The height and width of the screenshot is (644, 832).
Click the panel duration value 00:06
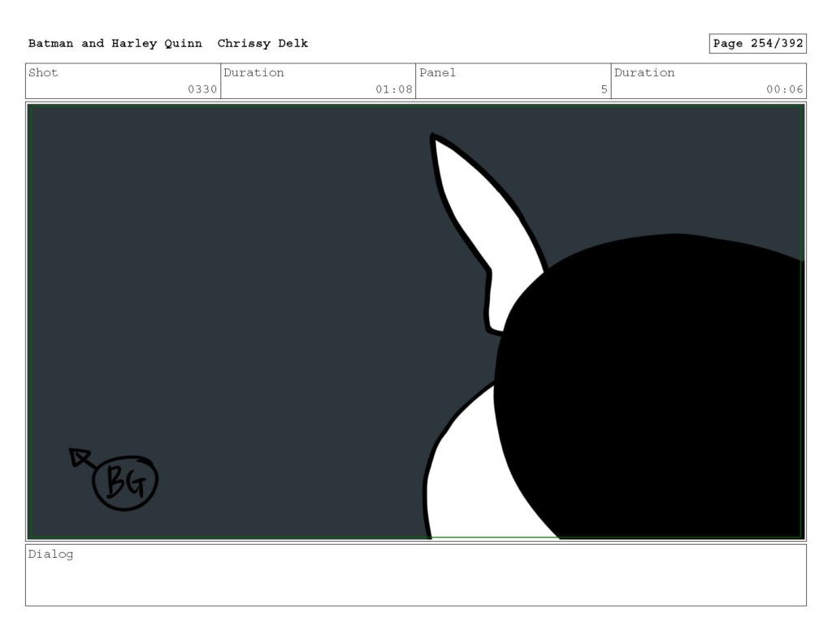click(784, 89)
